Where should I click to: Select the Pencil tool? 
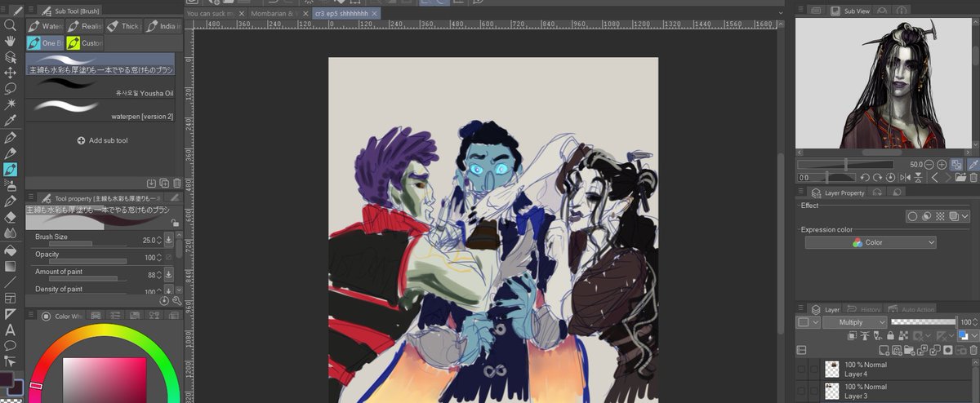pos(11,153)
